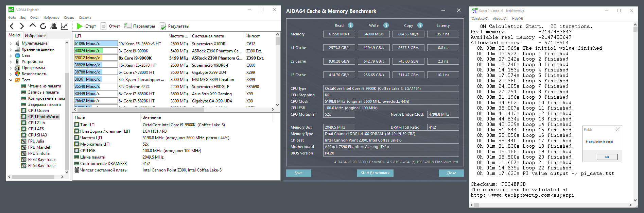Select Чтение из памяти in the tree

tap(45, 86)
